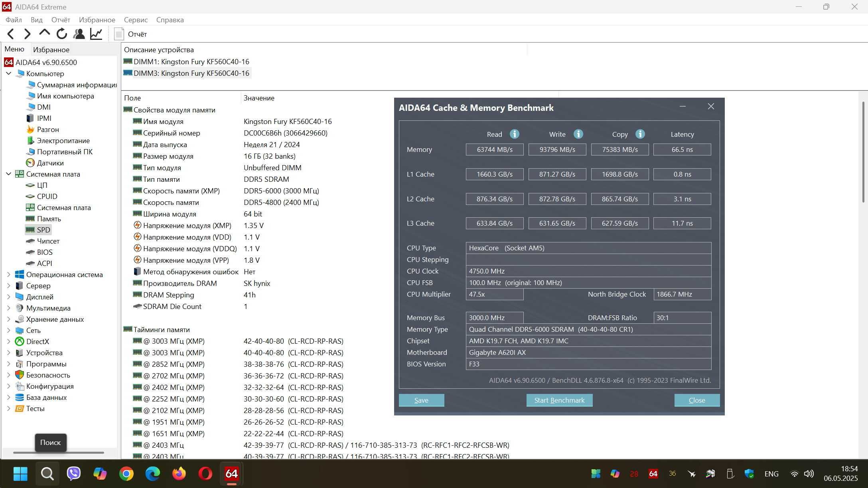Open Датчики sensors item

coord(50,163)
